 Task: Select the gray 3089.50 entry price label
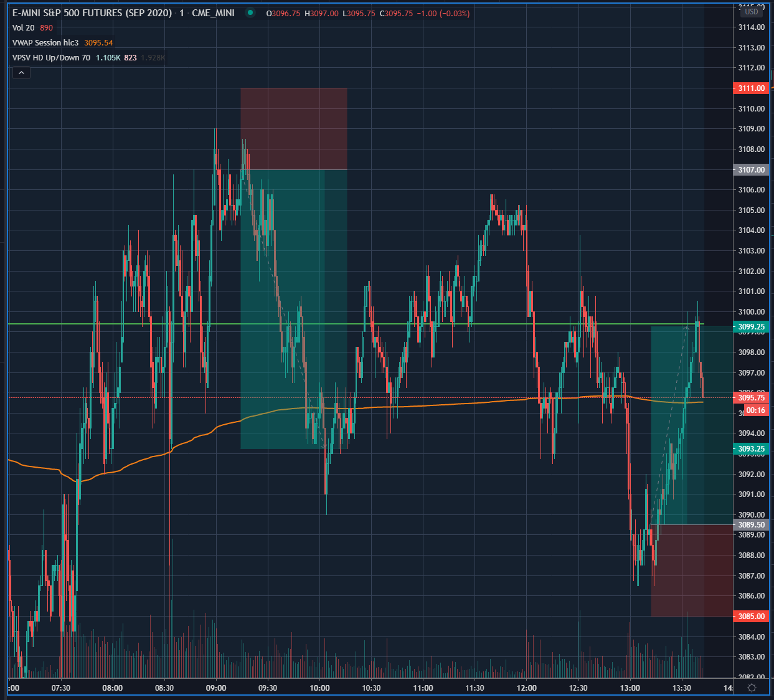coord(752,525)
